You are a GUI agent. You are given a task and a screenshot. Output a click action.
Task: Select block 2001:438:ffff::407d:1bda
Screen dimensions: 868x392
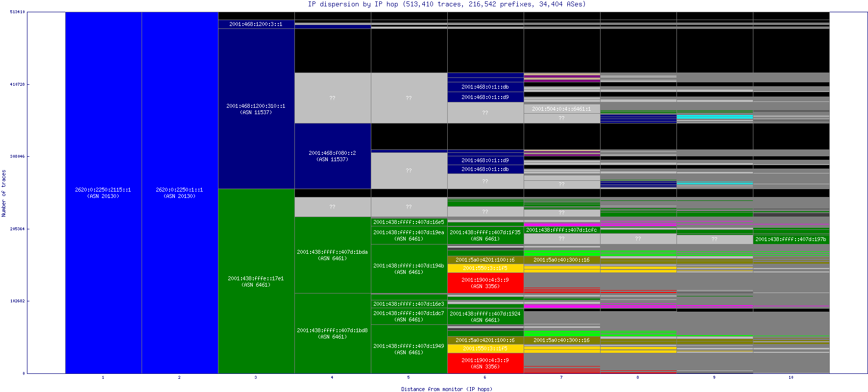(333, 255)
